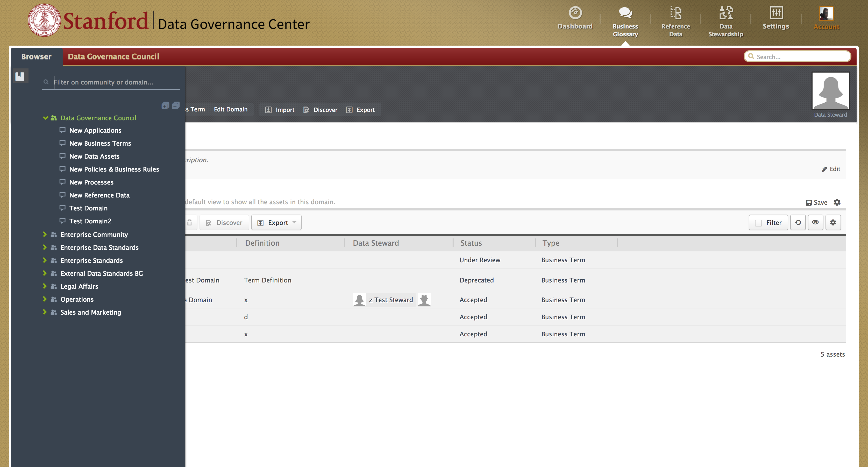Click the magnifier icon in the Search box

tap(751, 56)
